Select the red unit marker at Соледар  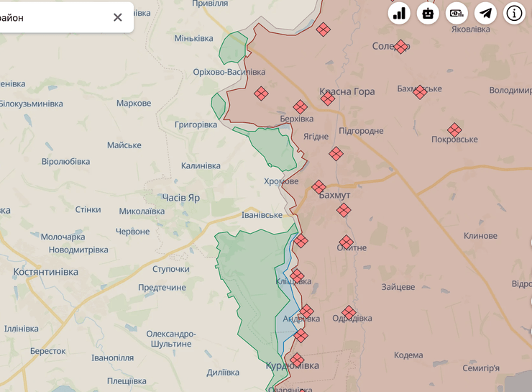pos(400,47)
